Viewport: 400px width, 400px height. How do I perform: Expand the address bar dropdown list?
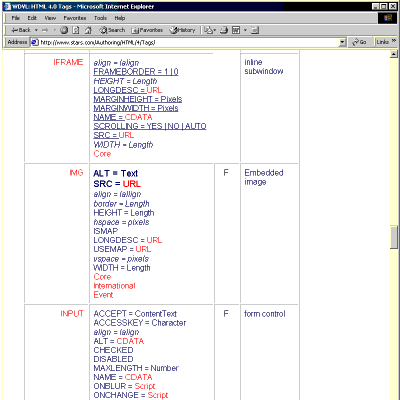tap(343, 42)
